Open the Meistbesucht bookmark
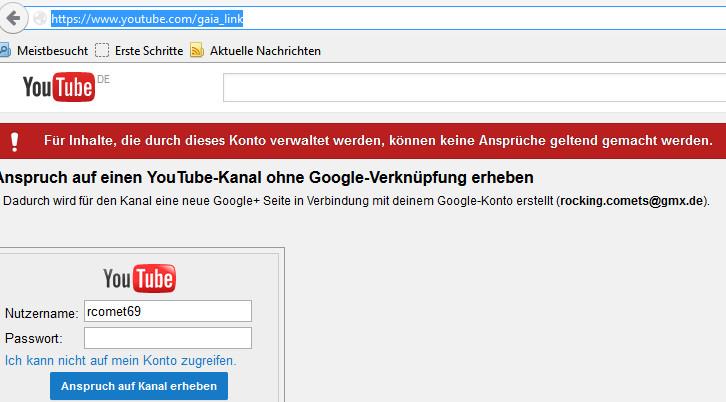This screenshot has width=726, height=402. tap(52, 50)
